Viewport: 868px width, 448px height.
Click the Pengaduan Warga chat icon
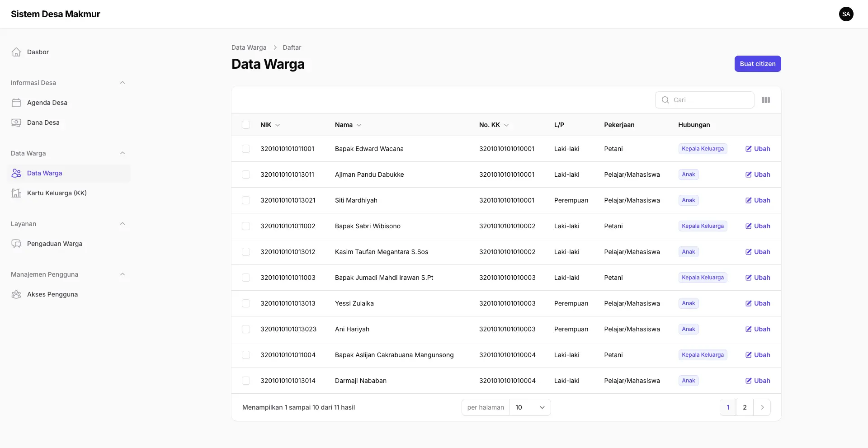(16, 244)
